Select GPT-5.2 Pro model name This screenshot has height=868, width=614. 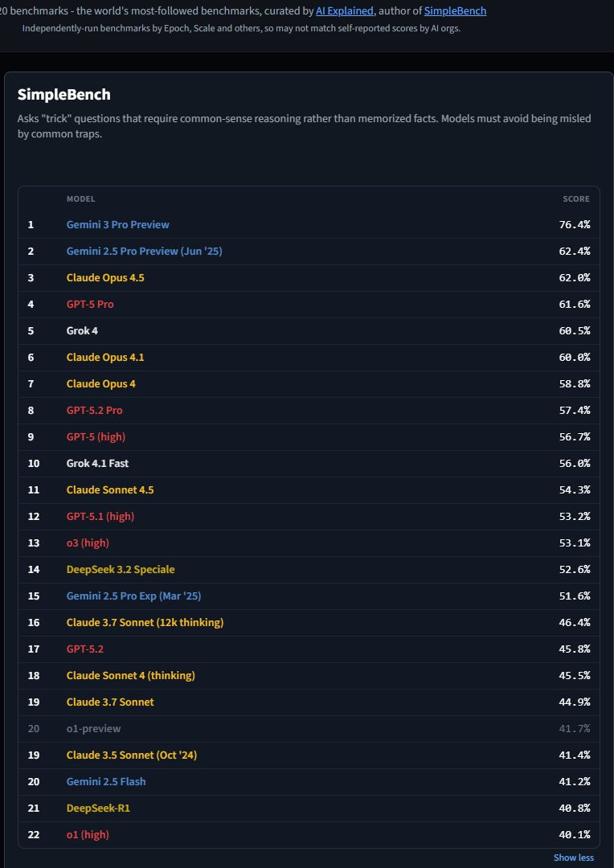tap(95, 411)
